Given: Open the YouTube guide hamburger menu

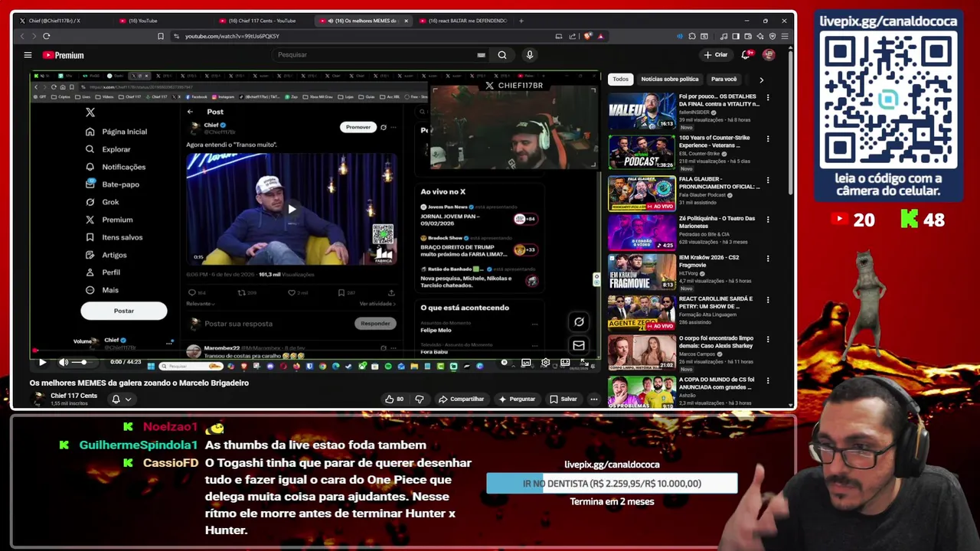Looking at the screenshot, I should [28, 55].
